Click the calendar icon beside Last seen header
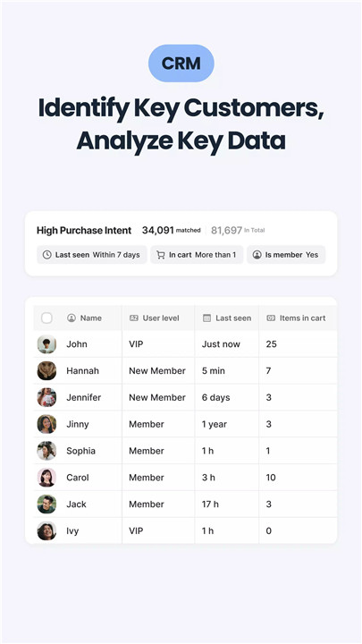The width and height of the screenshot is (362, 644). [x=207, y=318]
